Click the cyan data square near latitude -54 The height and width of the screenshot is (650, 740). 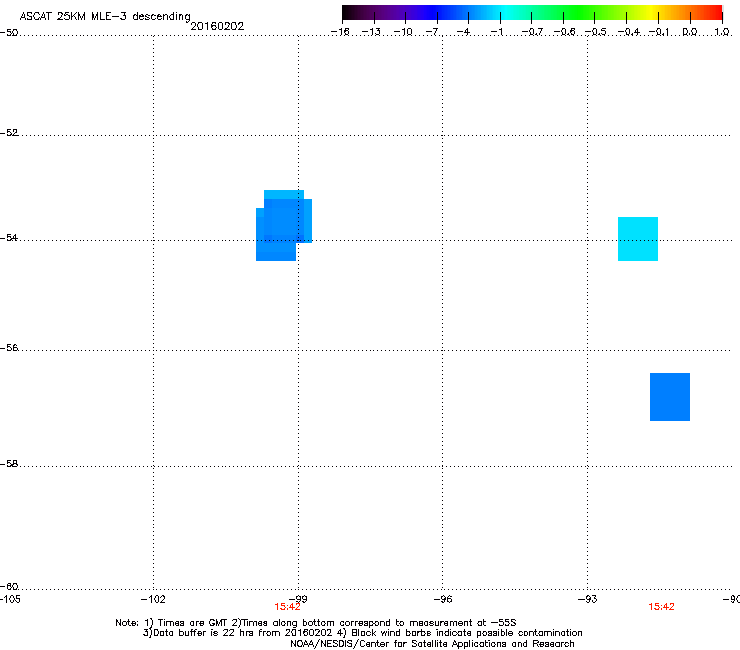click(x=638, y=239)
